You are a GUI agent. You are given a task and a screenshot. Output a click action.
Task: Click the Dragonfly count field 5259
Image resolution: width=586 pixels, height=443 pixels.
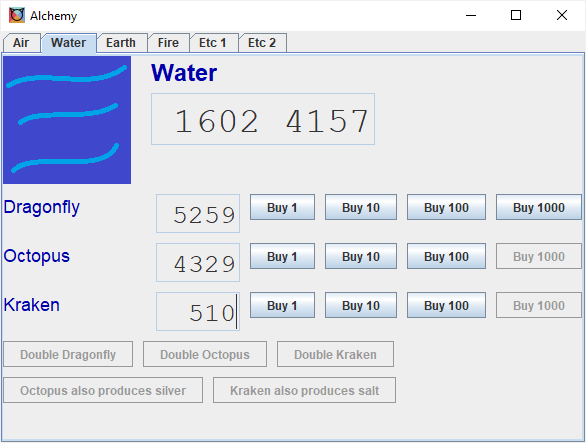198,213
